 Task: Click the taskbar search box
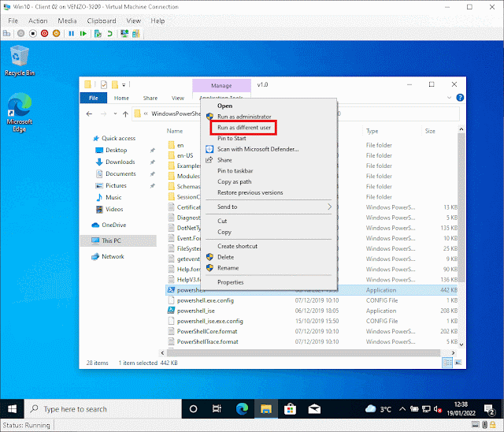(x=103, y=409)
